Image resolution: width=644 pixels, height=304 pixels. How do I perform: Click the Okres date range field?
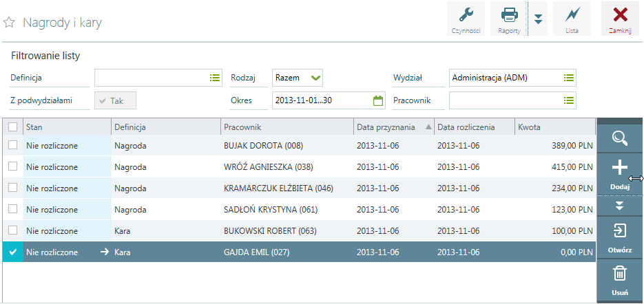click(x=329, y=100)
